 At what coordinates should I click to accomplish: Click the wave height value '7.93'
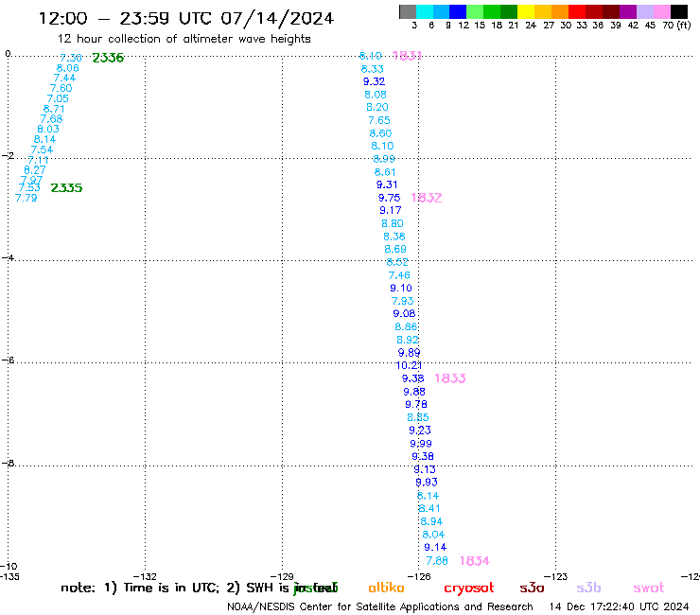pyautogui.click(x=402, y=302)
